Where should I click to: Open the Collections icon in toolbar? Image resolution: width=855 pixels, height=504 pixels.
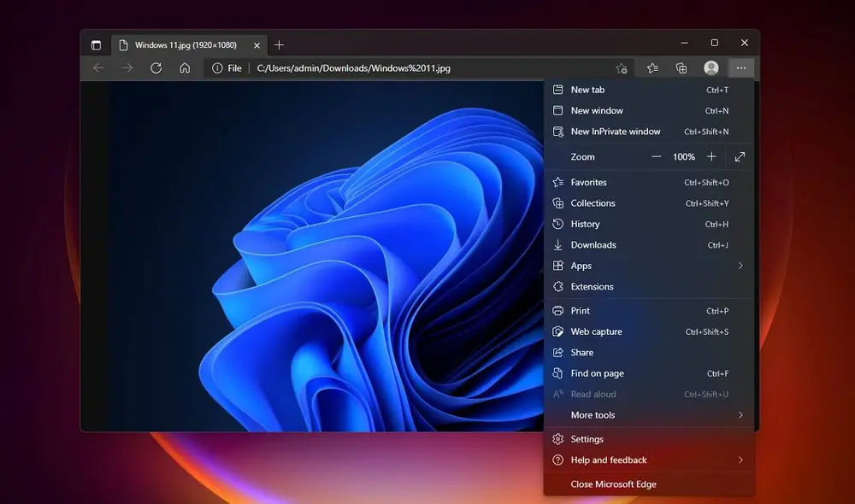click(x=681, y=67)
